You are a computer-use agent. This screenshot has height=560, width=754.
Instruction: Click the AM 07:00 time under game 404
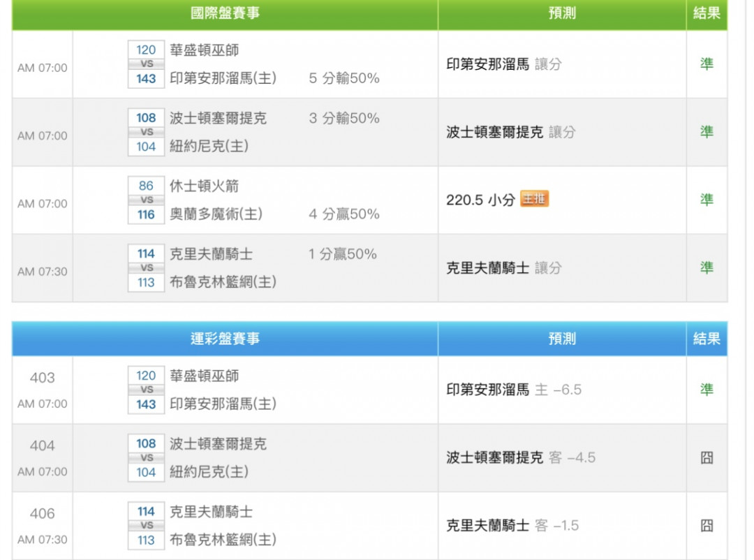(43, 472)
